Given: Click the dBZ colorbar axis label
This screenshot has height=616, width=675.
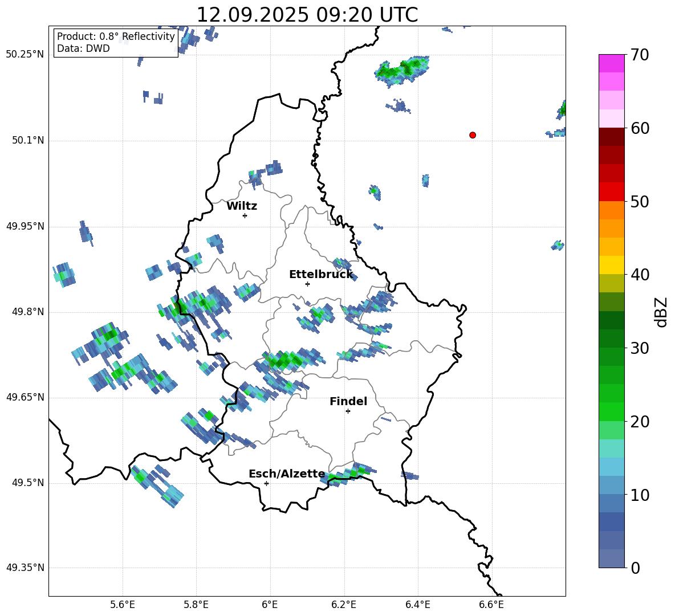Looking at the screenshot, I should click(661, 312).
